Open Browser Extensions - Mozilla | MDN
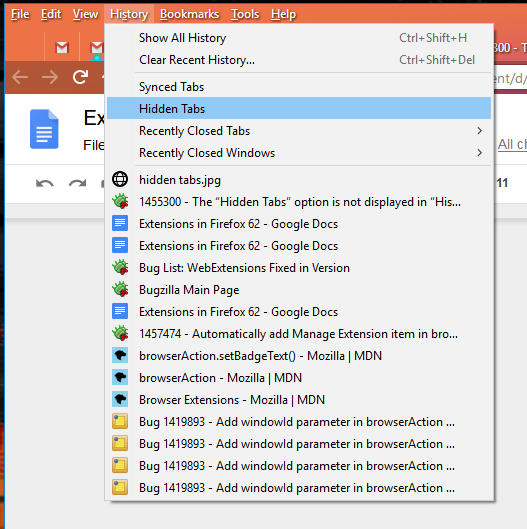 [299, 399]
